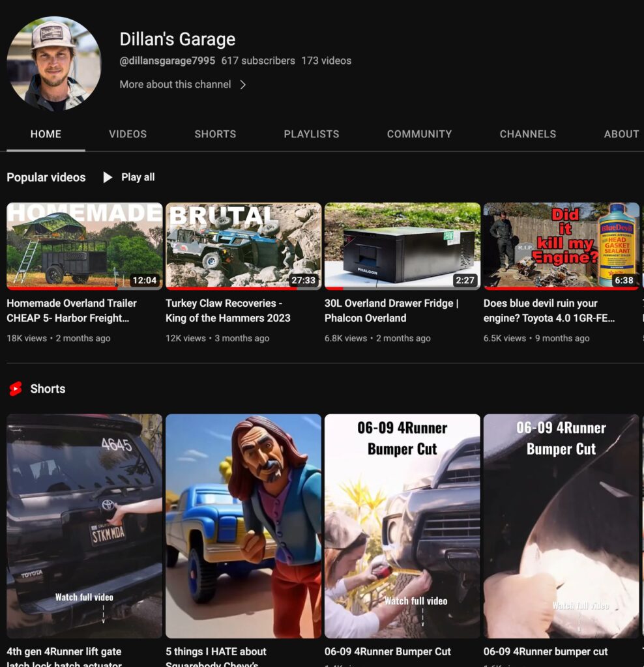Click 18K views • 2 months ago text
Screen dimensions: 644x667
[x=59, y=338]
